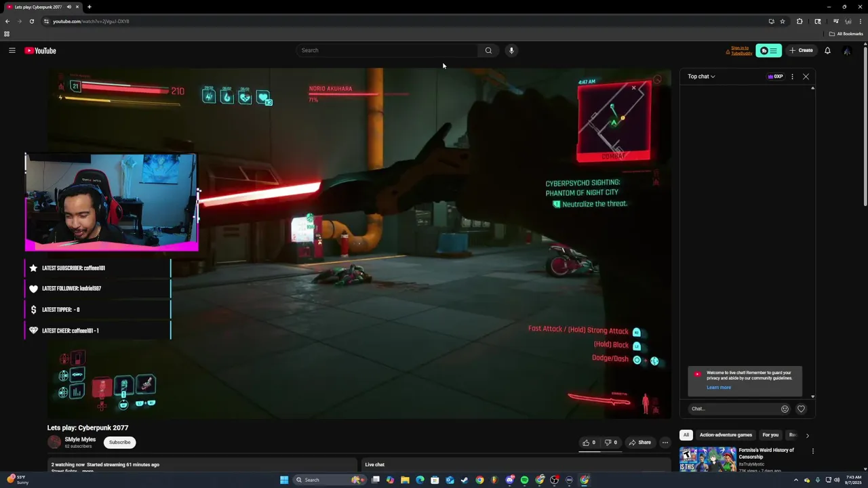Open the browser Extensions puzzle icon
This screenshot has width=868, height=488.
(x=800, y=21)
